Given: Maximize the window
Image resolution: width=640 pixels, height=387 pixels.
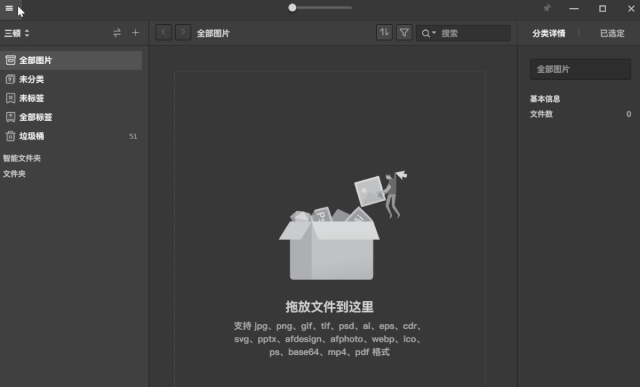Looking at the screenshot, I should click(x=602, y=9).
